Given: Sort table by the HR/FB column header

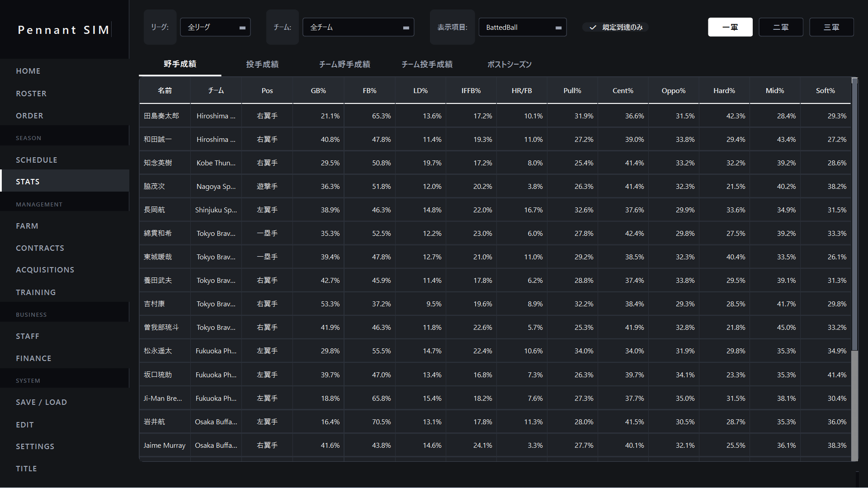Looking at the screenshot, I should 522,91.
